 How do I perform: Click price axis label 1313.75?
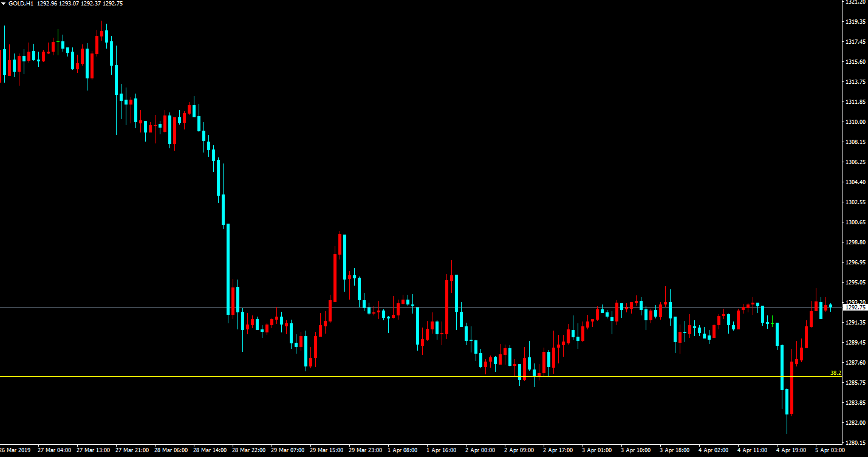[x=855, y=81]
